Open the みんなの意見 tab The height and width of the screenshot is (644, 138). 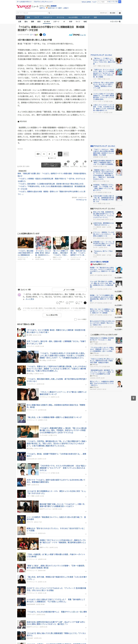click(73, 17)
